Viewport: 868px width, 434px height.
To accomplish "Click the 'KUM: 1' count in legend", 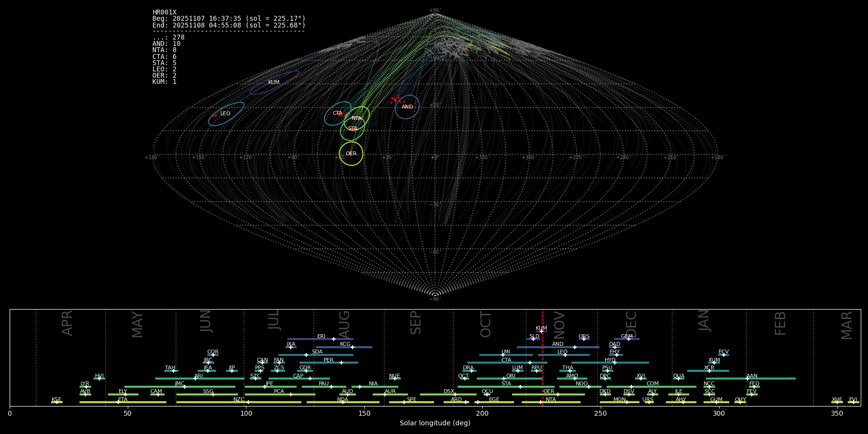I will (164, 81).
